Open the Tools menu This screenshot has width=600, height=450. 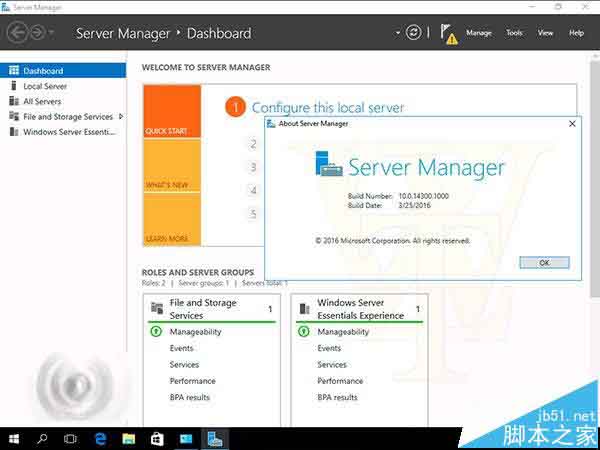point(514,33)
